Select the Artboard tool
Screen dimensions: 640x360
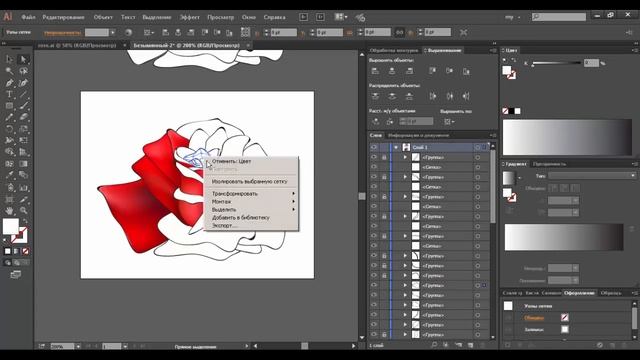point(9,199)
